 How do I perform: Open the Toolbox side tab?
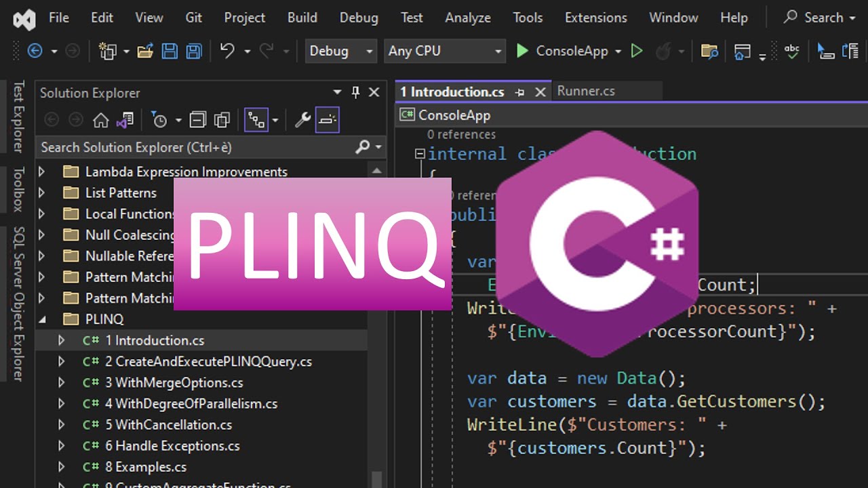(18, 189)
